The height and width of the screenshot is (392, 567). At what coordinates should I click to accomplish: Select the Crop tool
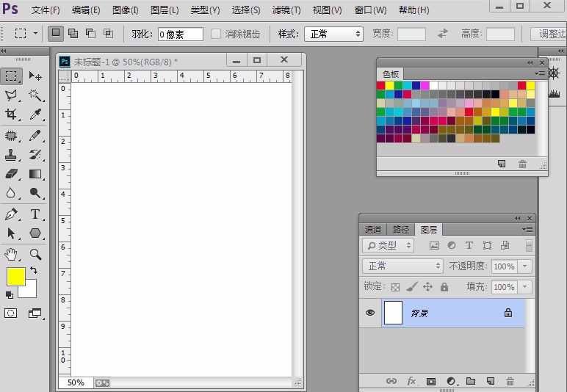click(11, 115)
